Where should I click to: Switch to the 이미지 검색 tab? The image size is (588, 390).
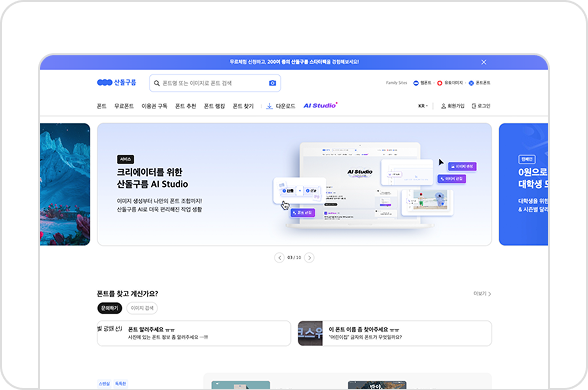coord(142,308)
